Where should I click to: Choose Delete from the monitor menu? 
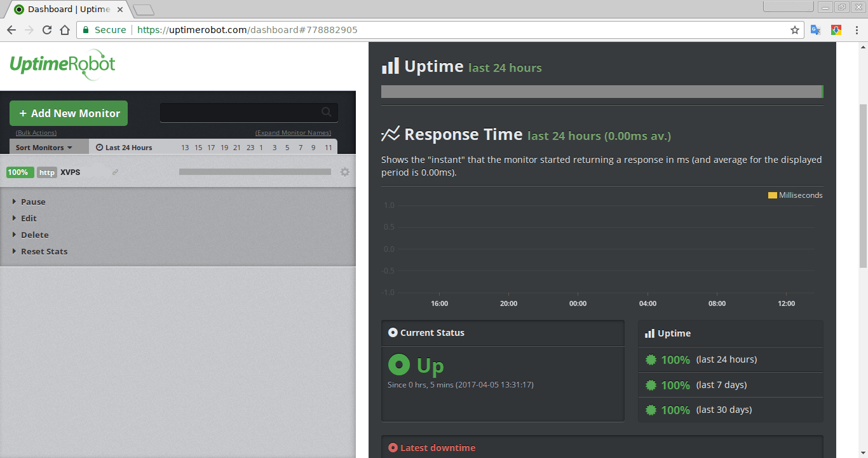click(35, 235)
